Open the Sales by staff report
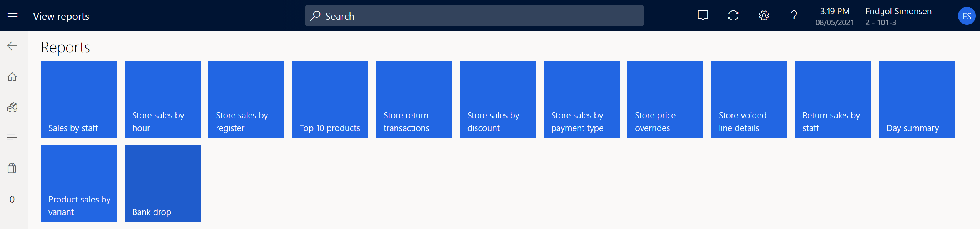Screen dimensions: 980x229 pyautogui.click(x=79, y=99)
